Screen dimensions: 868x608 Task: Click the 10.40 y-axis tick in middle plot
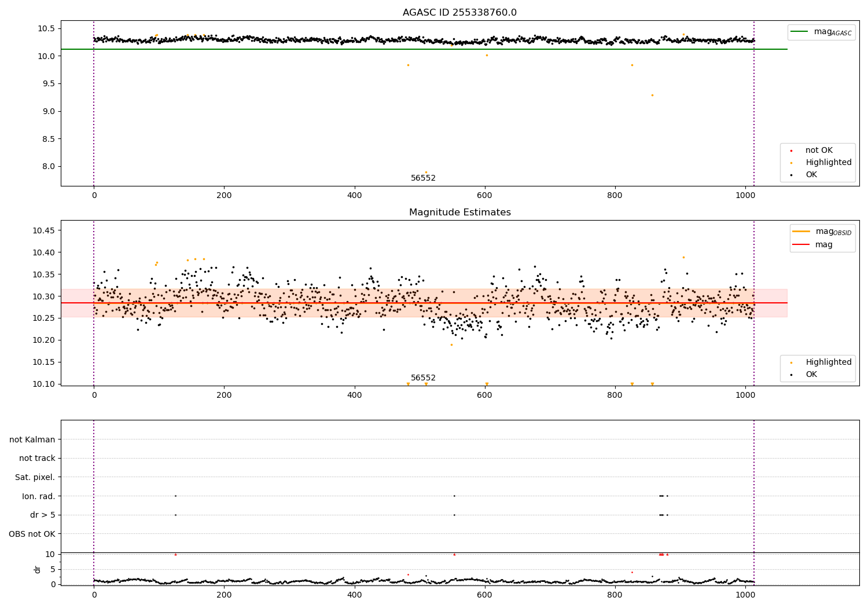(44, 252)
